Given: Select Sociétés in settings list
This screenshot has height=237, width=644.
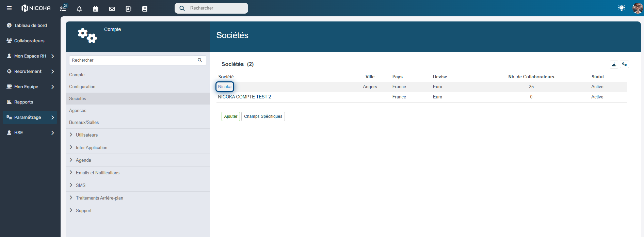Looking at the screenshot, I should 138,99.
